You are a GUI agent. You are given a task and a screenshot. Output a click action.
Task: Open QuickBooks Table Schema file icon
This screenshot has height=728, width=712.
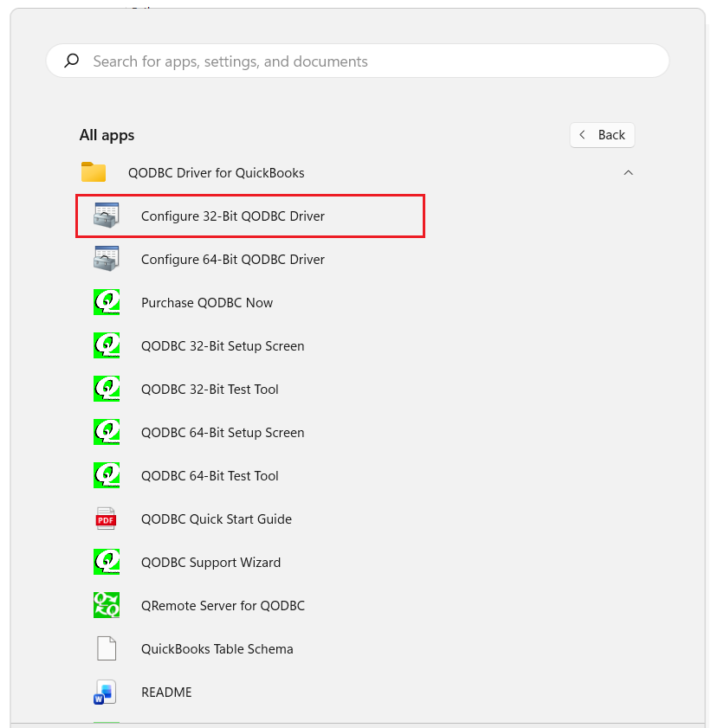(106, 648)
